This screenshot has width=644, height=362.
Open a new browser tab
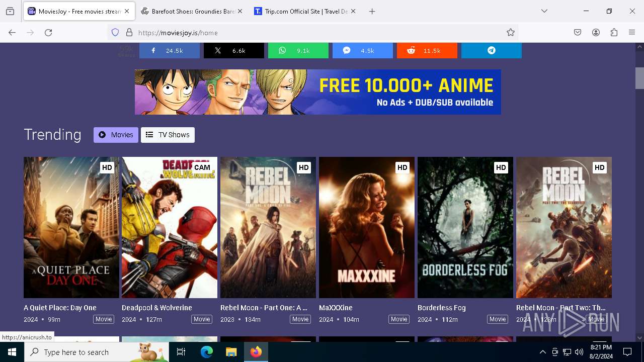[372, 11]
